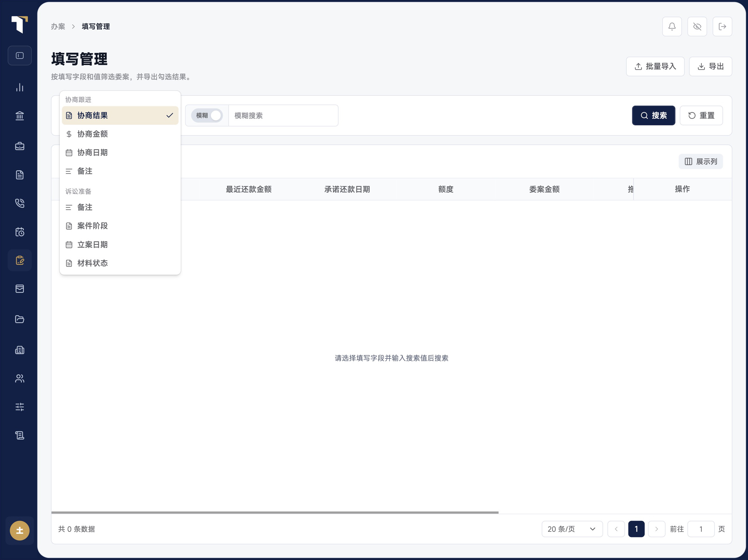Open the users group sidebar icon
Screen dimensions: 748x560
click(x=20, y=378)
